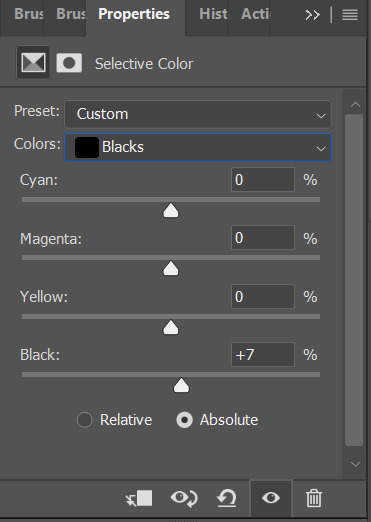Delete adjustment layer with trash icon
371x522 pixels.
click(314, 499)
